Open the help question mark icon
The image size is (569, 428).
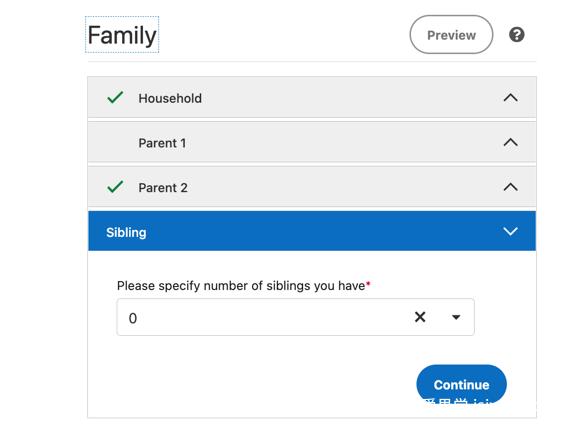(516, 35)
